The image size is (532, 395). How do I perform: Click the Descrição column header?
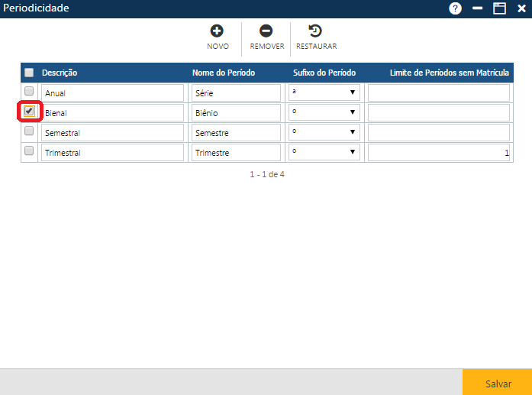pos(60,73)
